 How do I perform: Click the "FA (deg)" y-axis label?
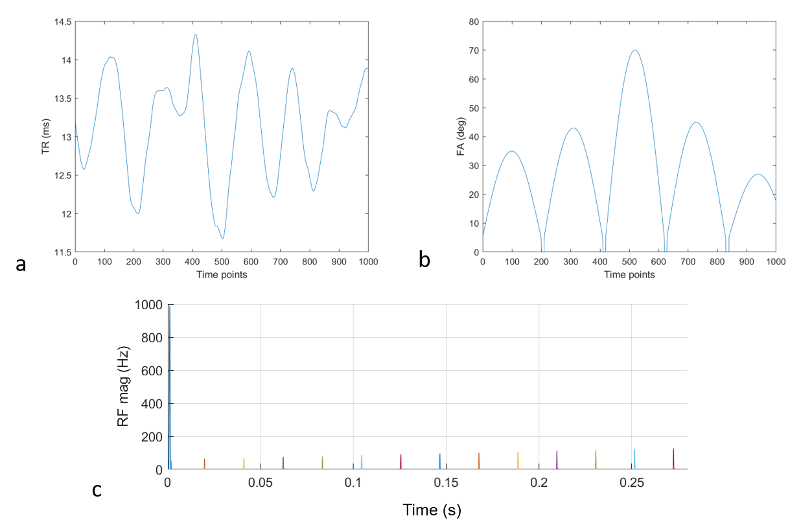coord(470,137)
